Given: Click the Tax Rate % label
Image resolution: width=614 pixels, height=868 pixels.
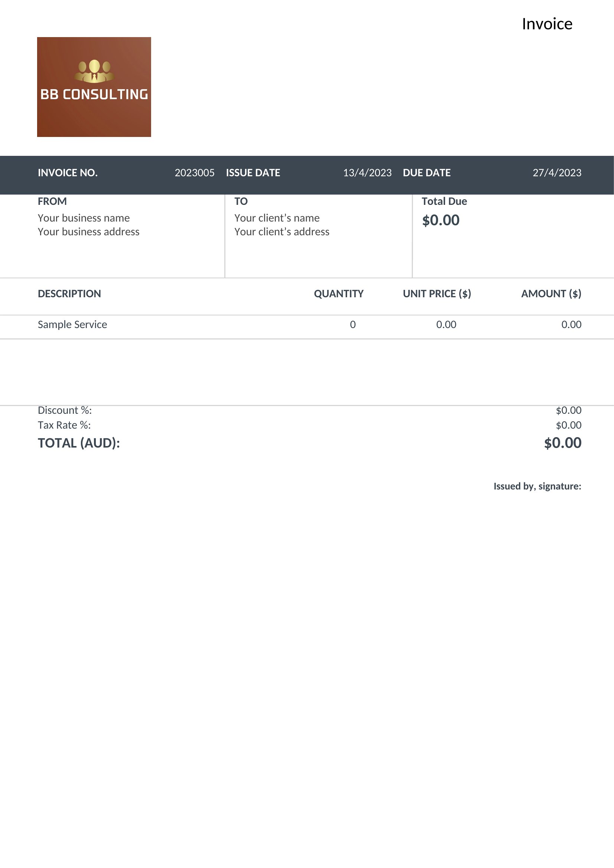Looking at the screenshot, I should (64, 425).
